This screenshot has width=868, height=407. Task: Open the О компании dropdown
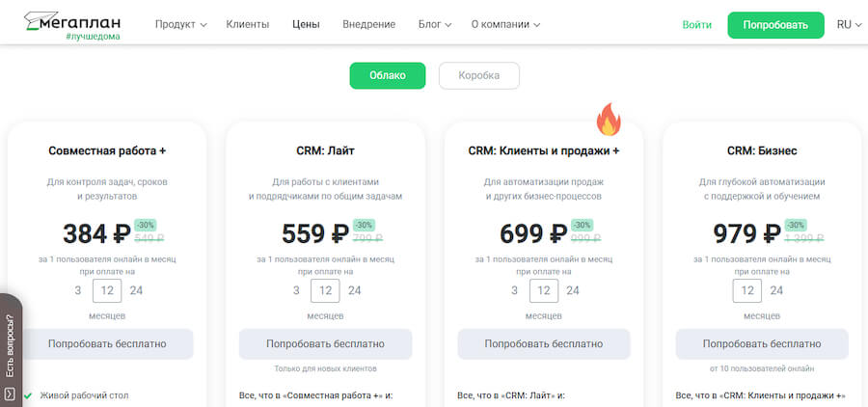coord(505,25)
